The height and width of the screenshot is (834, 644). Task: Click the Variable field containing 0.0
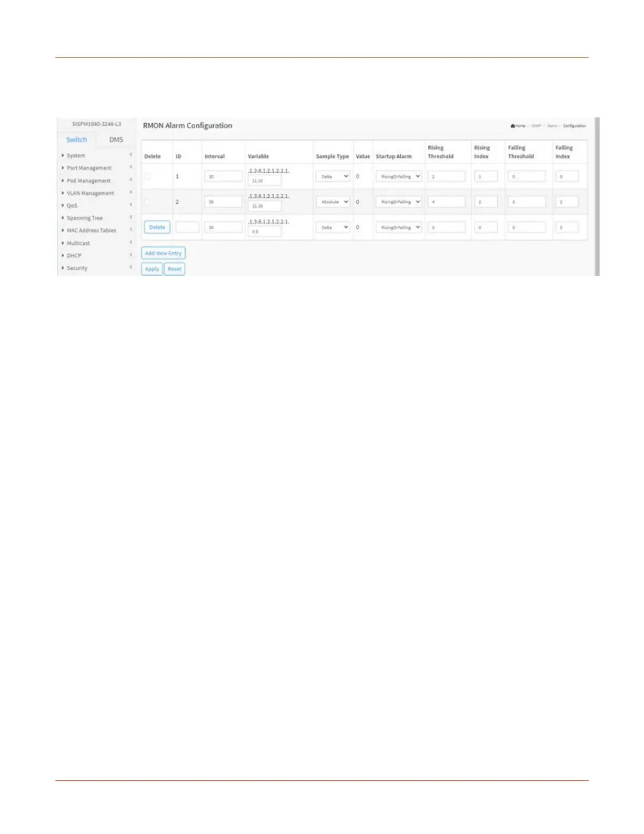coord(265,231)
